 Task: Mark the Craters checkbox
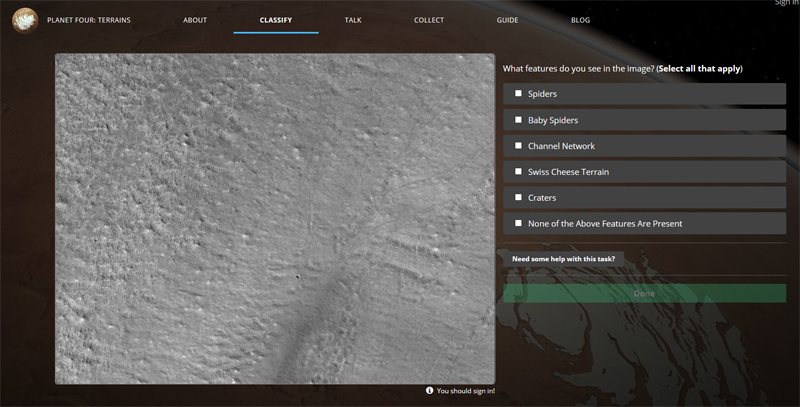point(518,198)
